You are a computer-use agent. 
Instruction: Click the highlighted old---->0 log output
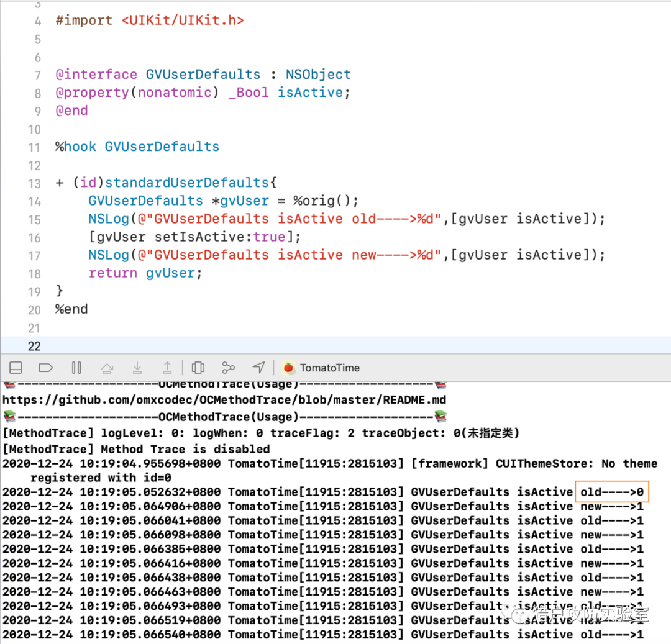pos(612,492)
